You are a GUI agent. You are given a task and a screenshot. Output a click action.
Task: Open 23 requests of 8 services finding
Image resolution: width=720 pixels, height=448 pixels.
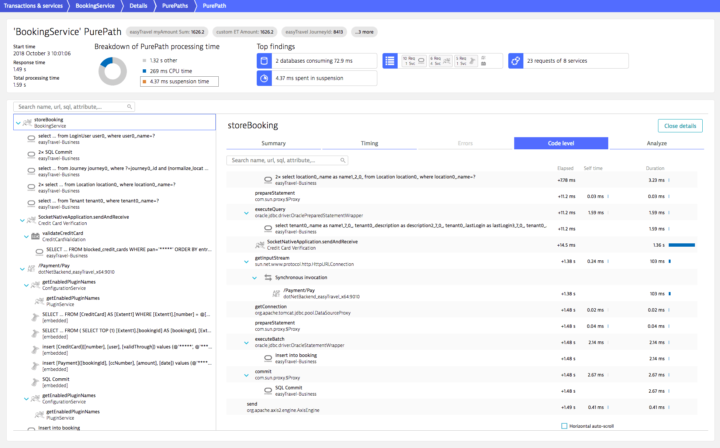[x=568, y=61]
